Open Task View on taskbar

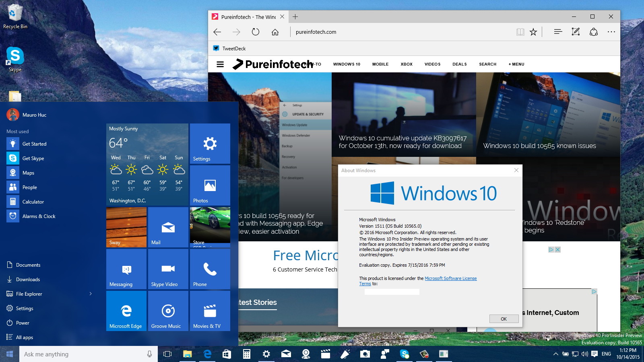(x=167, y=354)
